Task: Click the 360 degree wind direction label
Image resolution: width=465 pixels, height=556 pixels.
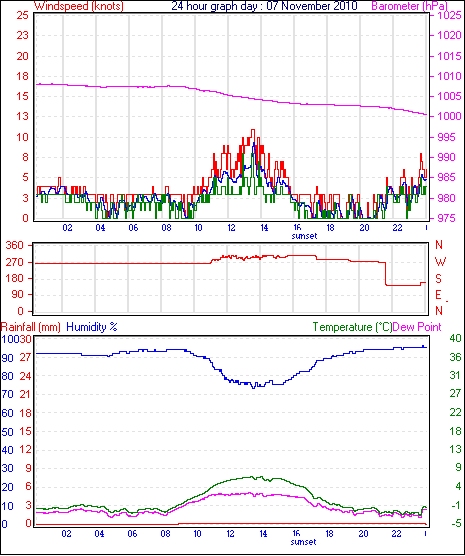Action: [x=15, y=245]
